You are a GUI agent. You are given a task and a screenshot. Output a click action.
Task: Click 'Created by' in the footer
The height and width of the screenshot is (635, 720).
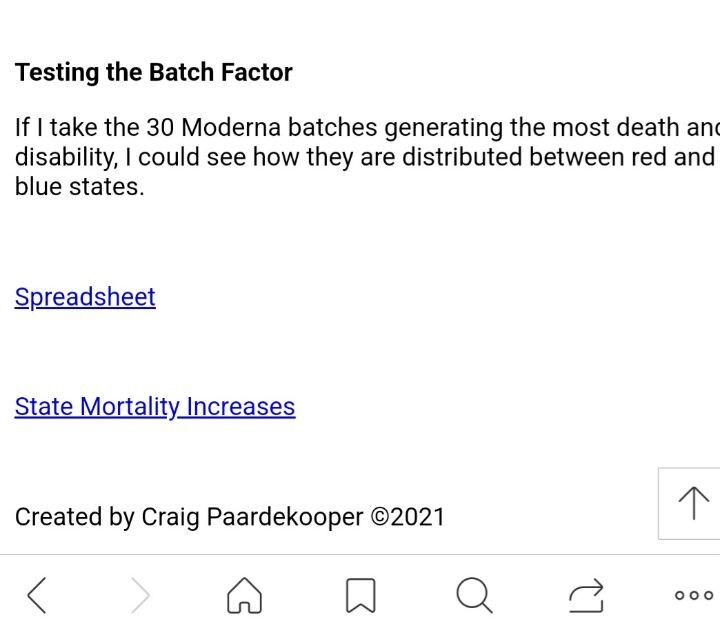click(75, 517)
